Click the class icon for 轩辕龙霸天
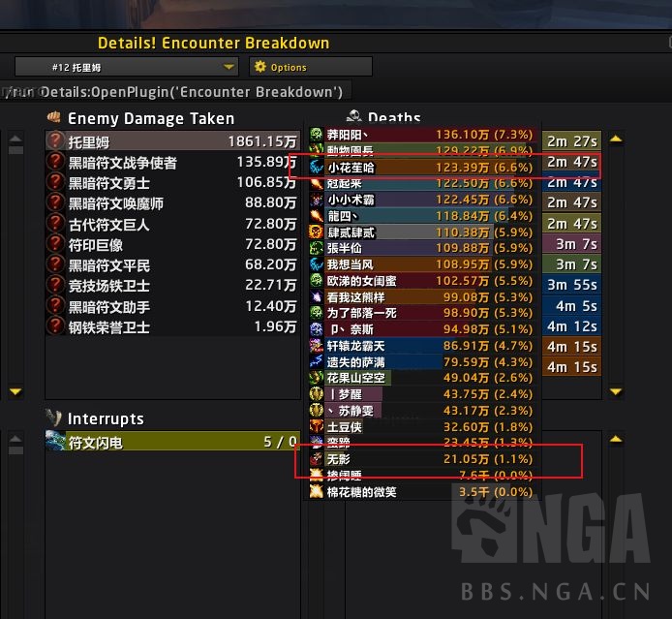 (x=317, y=346)
